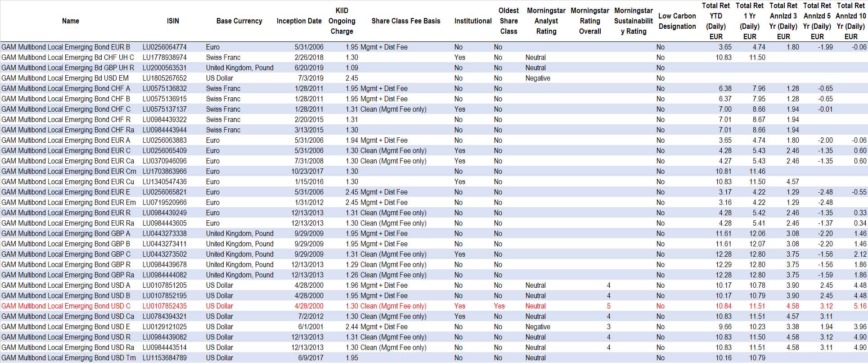Viewport: 868px width, 363px height.
Task: Select the red-highlighted USD C fund name
Action: coord(66,306)
